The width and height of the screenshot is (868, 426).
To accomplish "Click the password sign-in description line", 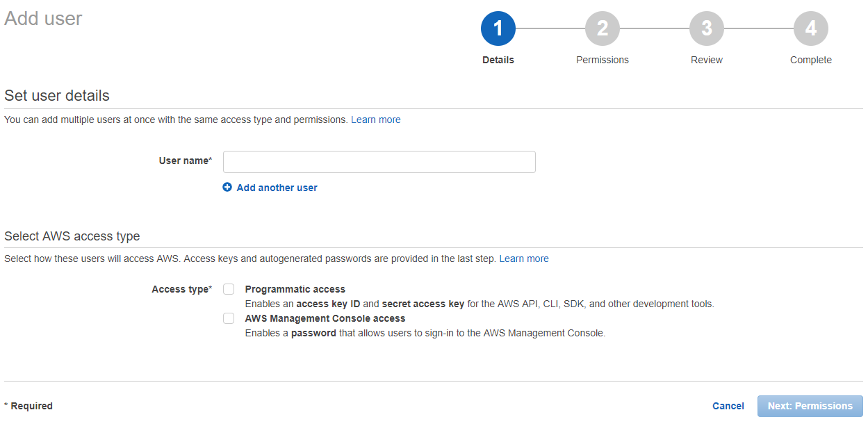I will tap(425, 333).
